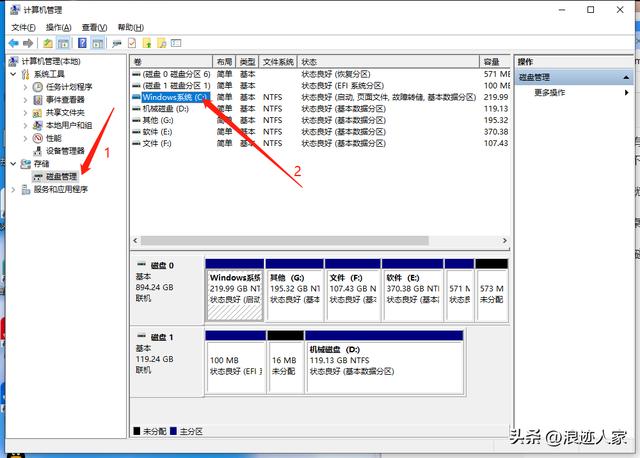Select the 573 MB unallocated block
Image resolution: width=640 pixels, height=458 pixels.
pos(491,290)
